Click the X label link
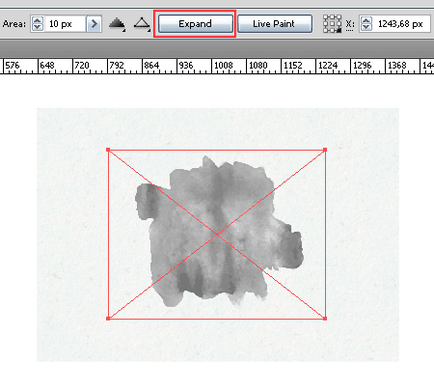The height and width of the screenshot is (392, 434). (350, 24)
